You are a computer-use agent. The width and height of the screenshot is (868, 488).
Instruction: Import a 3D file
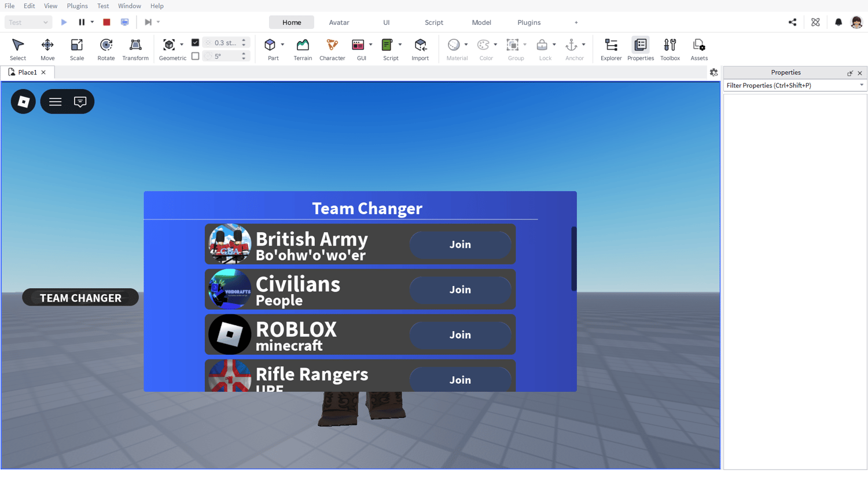click(x=420, y=49)
